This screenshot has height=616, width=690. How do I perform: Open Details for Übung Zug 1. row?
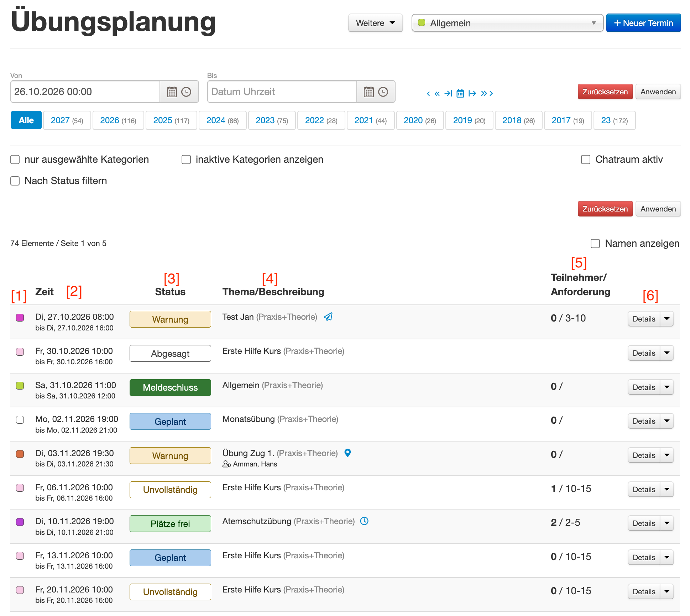(x=644, y=455)
